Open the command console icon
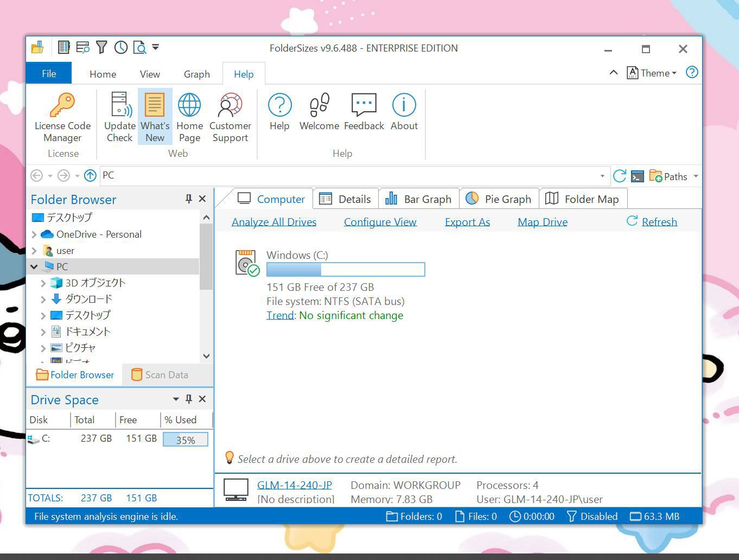This screenshot has width=739, height=560. (x=638, y=176)
